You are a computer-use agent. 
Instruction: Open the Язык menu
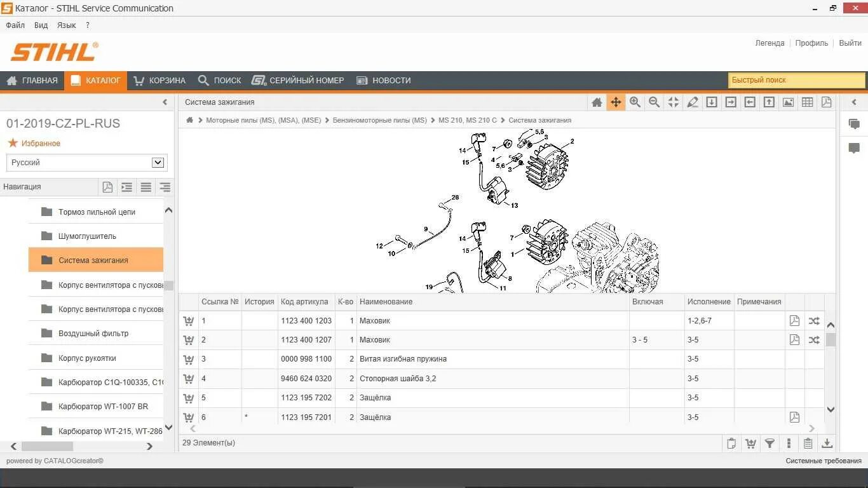[x=66, y=25]
